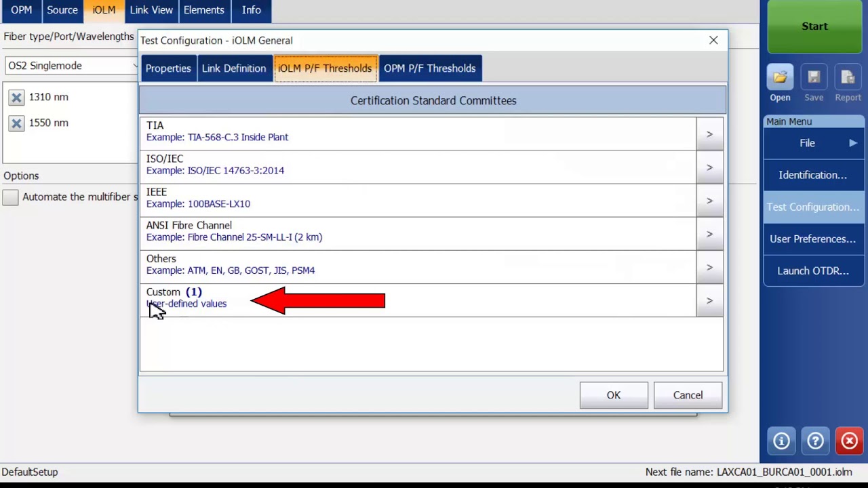Select the iOLM P/F Thresholds tab

(x=325, y=68)
